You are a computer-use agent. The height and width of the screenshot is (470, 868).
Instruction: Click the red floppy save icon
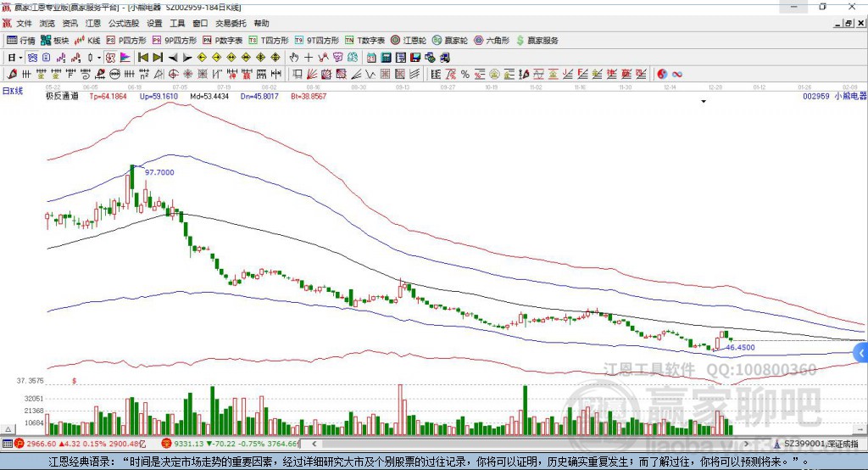415,58
